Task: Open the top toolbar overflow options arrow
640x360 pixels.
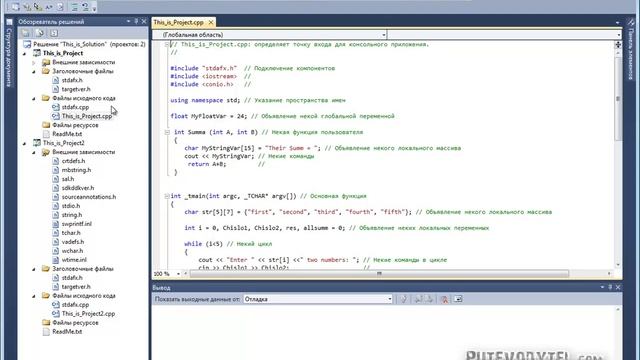Action: [x=94, y=8]
